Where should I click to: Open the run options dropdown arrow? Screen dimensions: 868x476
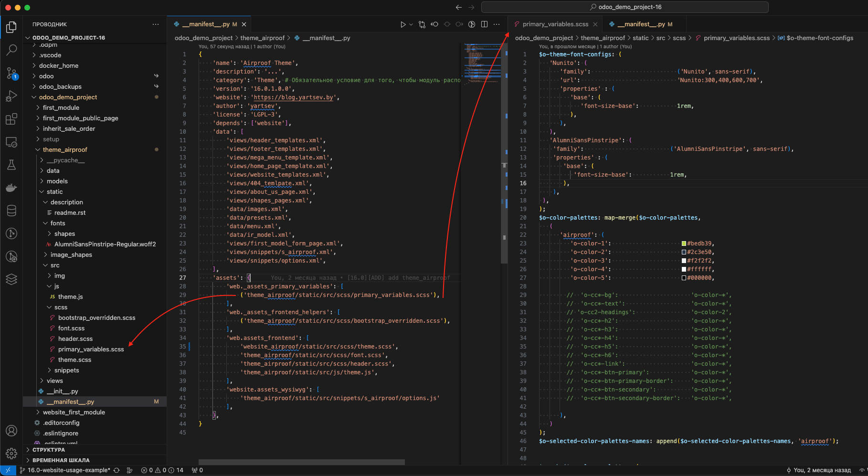(411, 24)
